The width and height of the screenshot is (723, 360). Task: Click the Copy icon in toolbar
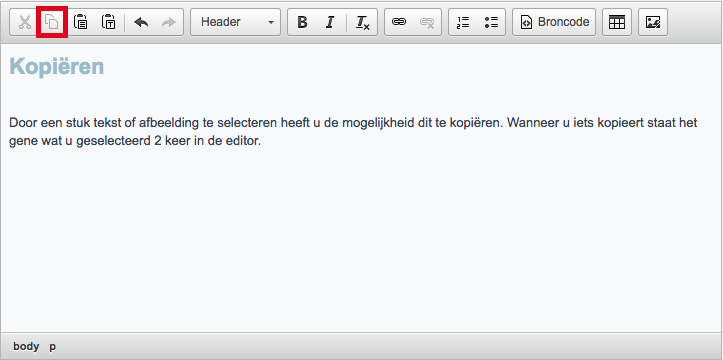(x=52, y=22)
